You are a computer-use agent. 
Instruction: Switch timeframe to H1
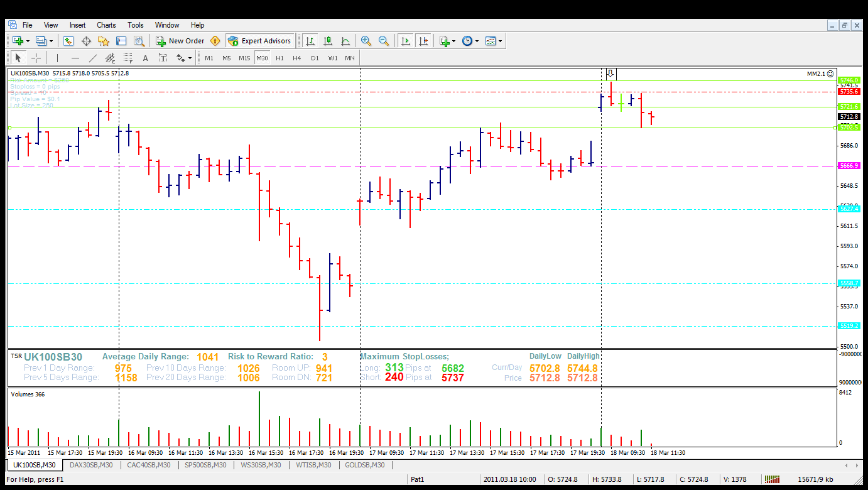click(x=279, y=58)
